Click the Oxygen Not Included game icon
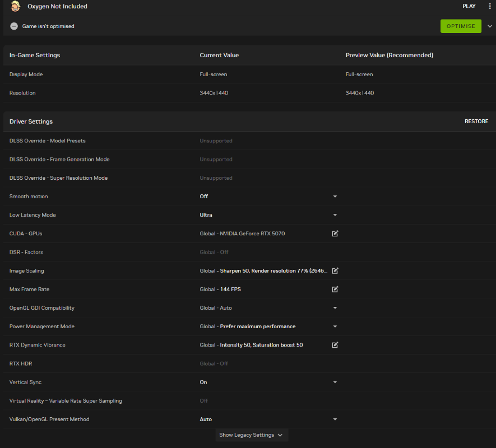This screenshot has width=496, height=448. (x=15, y=6)
